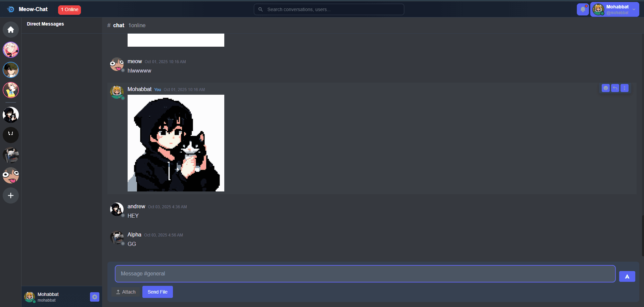Screen dimensions: 644x307
Task: Click the Send File button
Action: click(x=157, y=292)
